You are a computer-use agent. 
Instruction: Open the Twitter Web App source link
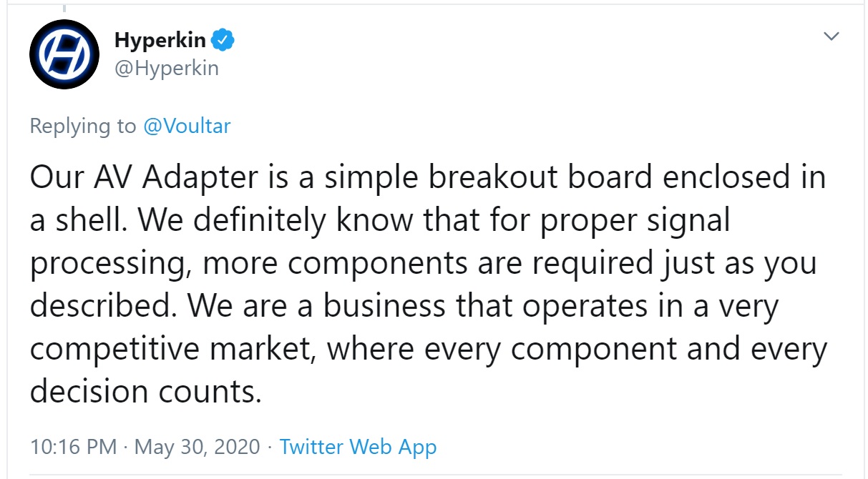pos(358,448)
